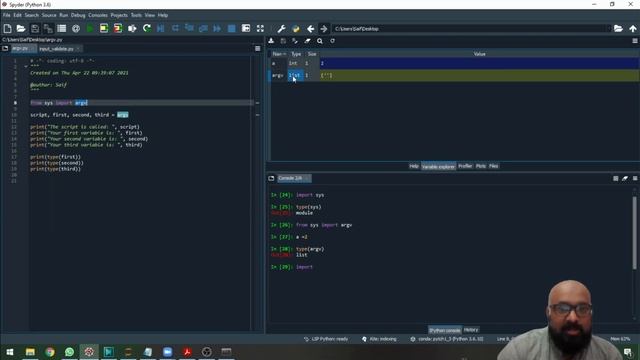
Task: Select the variable row named a
Action: (453, 63)
